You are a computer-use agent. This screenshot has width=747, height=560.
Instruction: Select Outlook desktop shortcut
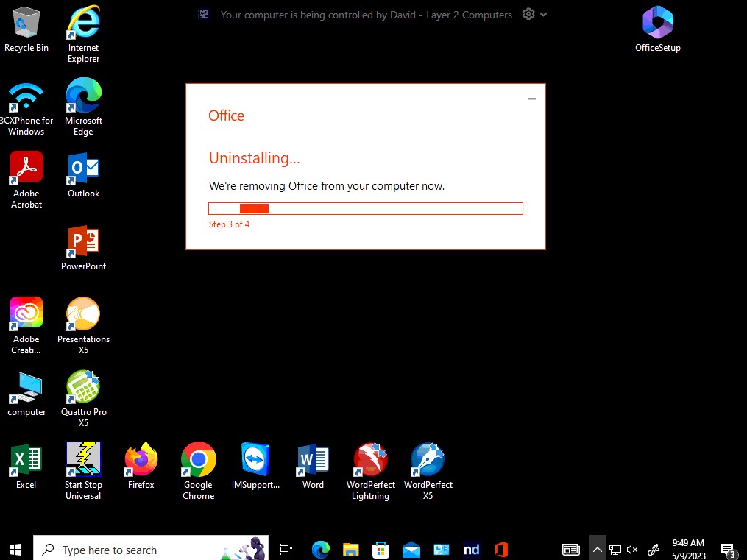(x=83, y=174)
